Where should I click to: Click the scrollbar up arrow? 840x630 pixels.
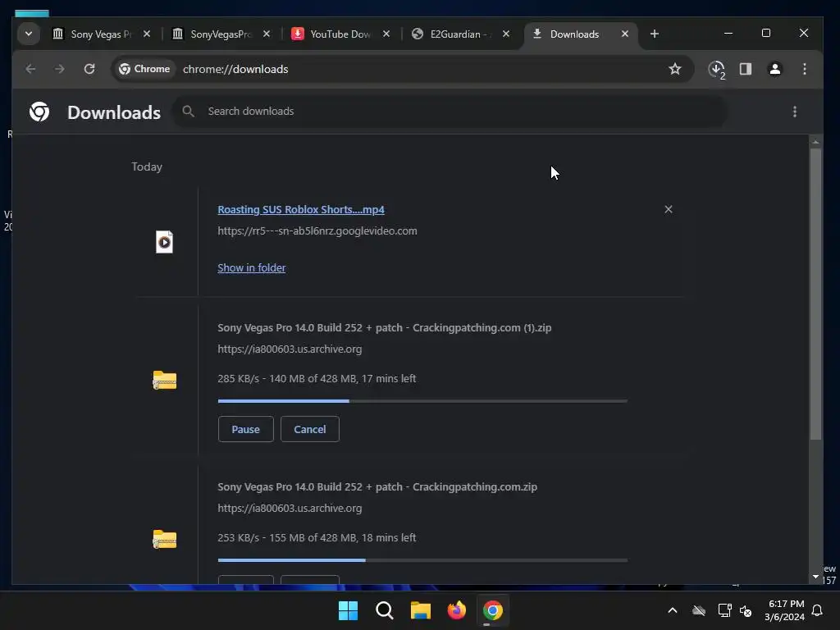(815, 142)
